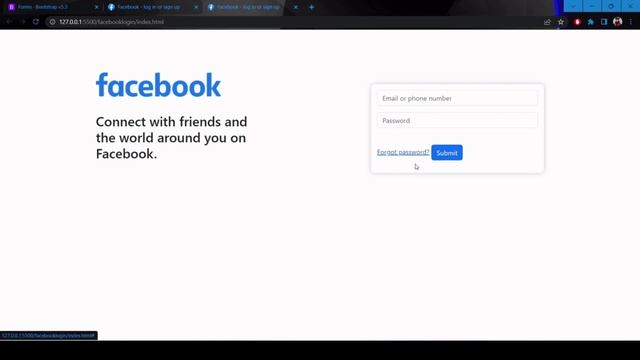Screen dimensions: 640x360
Task: Close the active Facebook tab
Action: click(x=296, y=7)
